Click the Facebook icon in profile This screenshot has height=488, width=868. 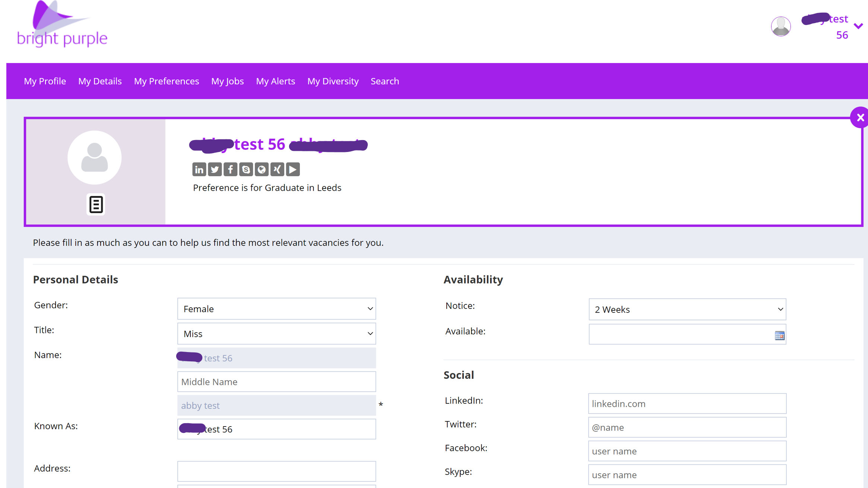click(x=231, y=169)
